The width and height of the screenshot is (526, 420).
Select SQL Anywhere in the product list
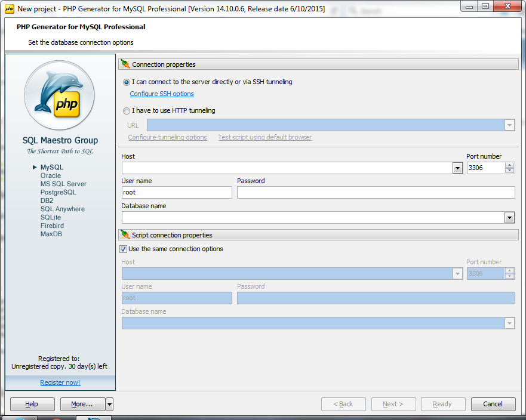(x=63, y=209)
